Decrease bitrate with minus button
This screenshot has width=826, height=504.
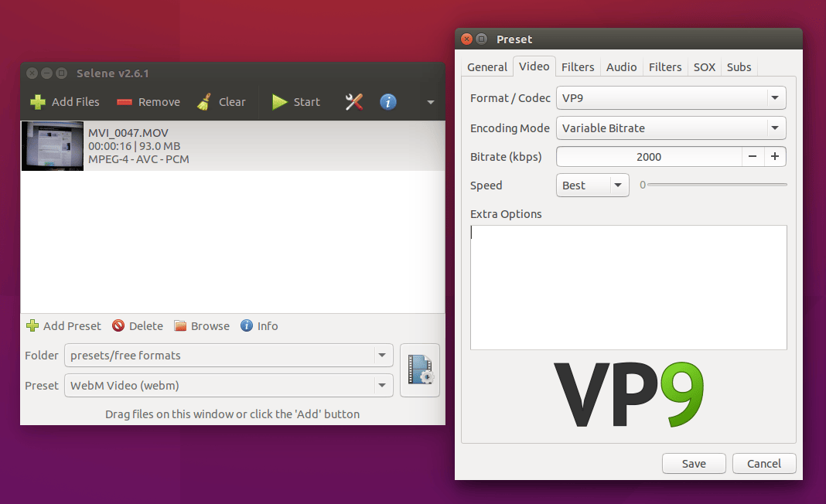click(753, 156)
